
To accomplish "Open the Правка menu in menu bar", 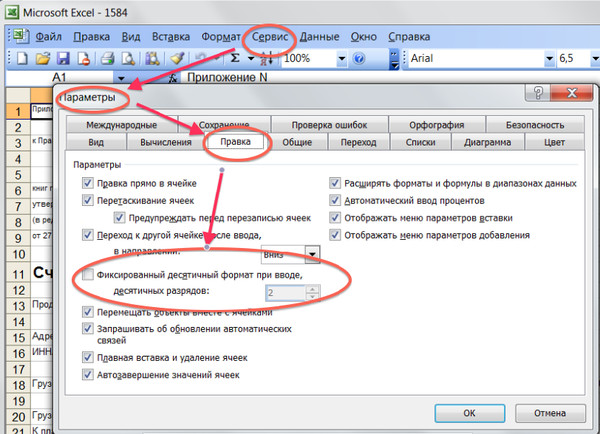I will point(92,37).
